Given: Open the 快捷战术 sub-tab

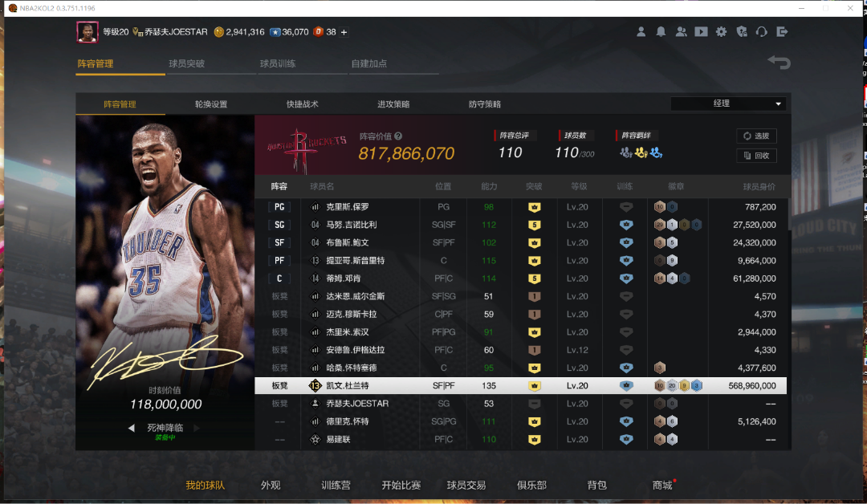Looking at the screenshot, I should click(x=303, y=104).
